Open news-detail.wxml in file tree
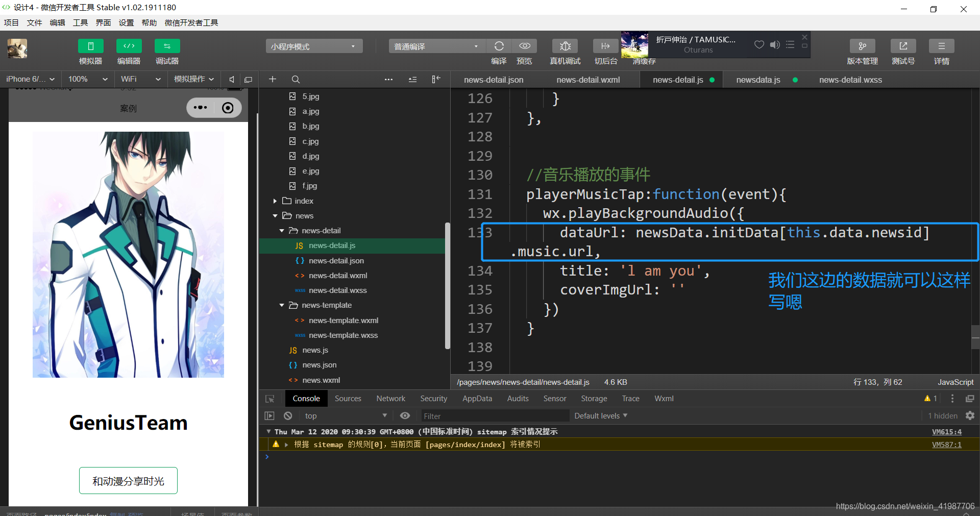980x516 pixels. 337,275
